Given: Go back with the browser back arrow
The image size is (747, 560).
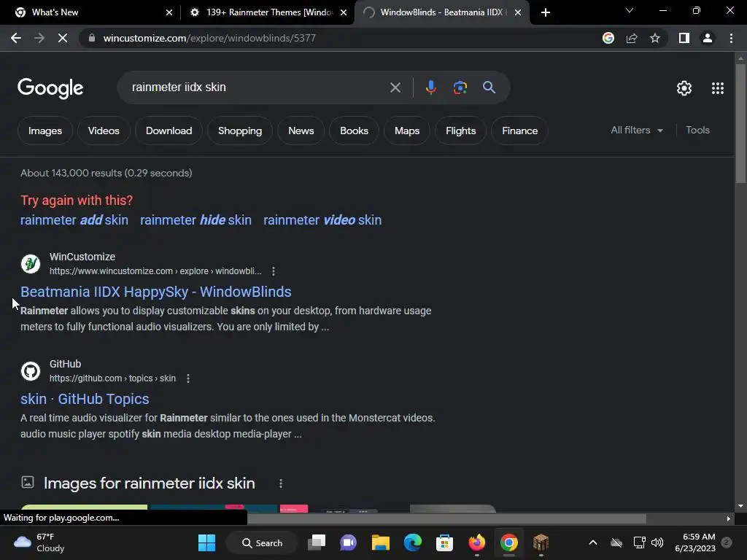Looking at the screenshot, I should (16, 38).
